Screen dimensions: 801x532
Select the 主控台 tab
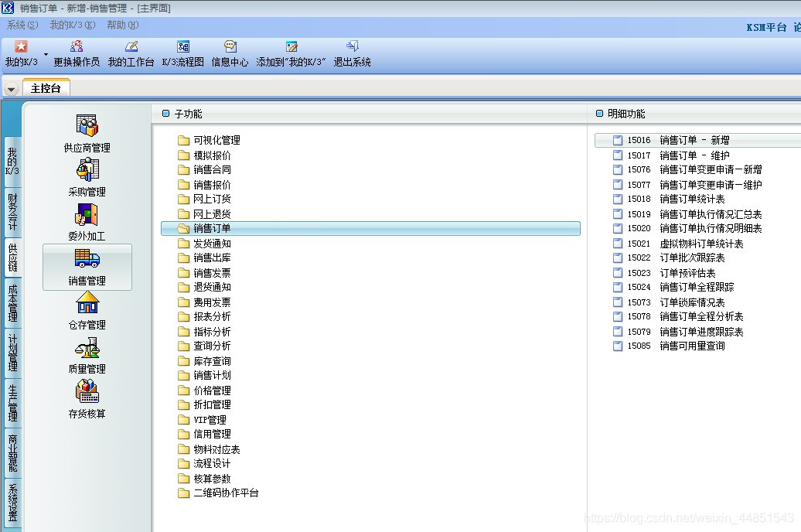[46, 88]
